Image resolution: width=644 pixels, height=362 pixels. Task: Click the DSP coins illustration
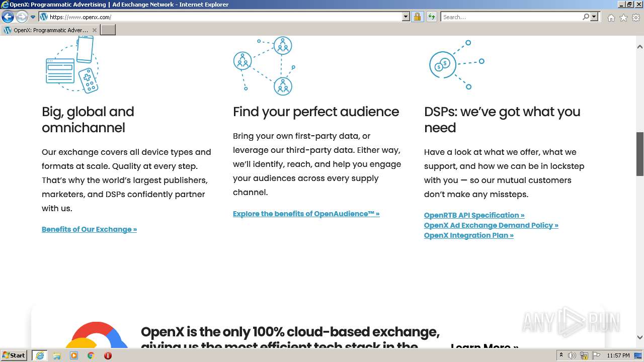456,65
